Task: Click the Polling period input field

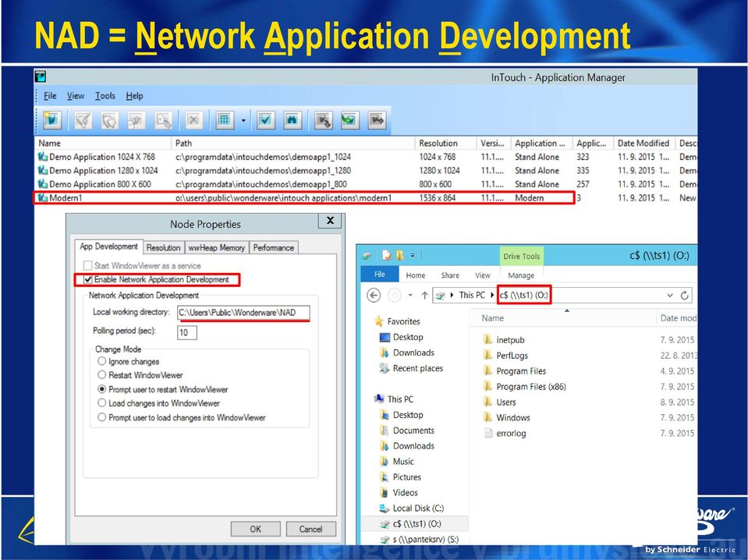Action: (187, 332)
